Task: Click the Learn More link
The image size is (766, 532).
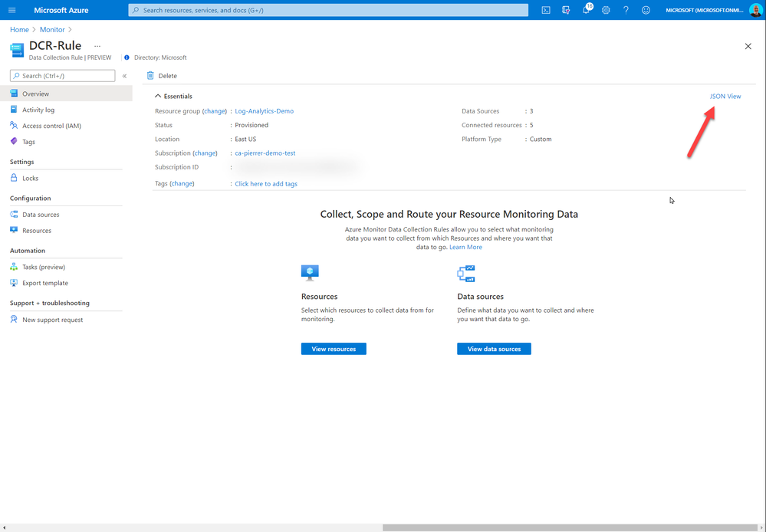Action: [x=465, y=247]
